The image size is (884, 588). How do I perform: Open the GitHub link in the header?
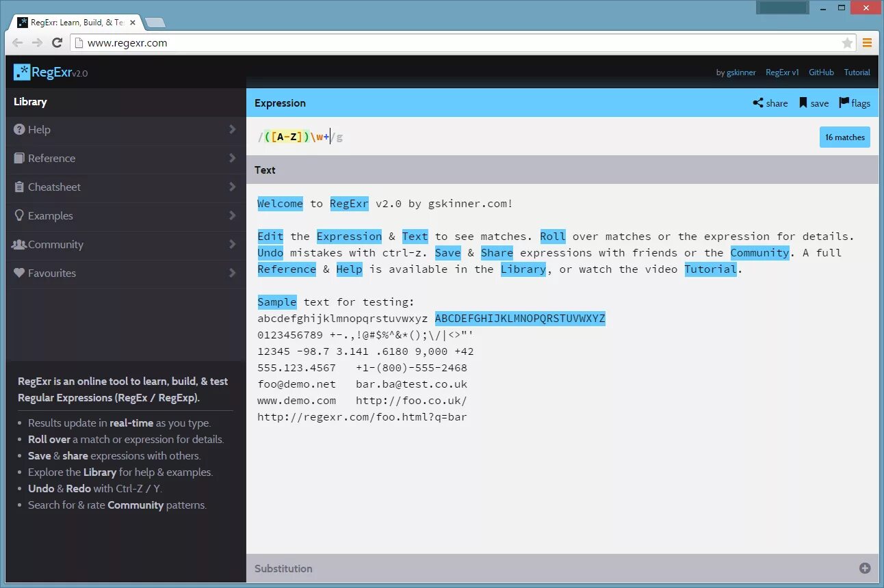[x=821, y=72]
